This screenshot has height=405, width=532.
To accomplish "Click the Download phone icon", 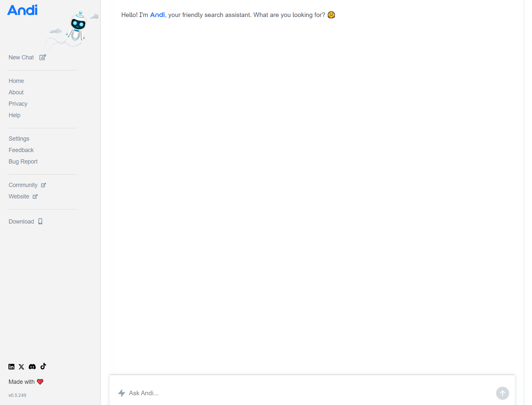I will 40,222.
